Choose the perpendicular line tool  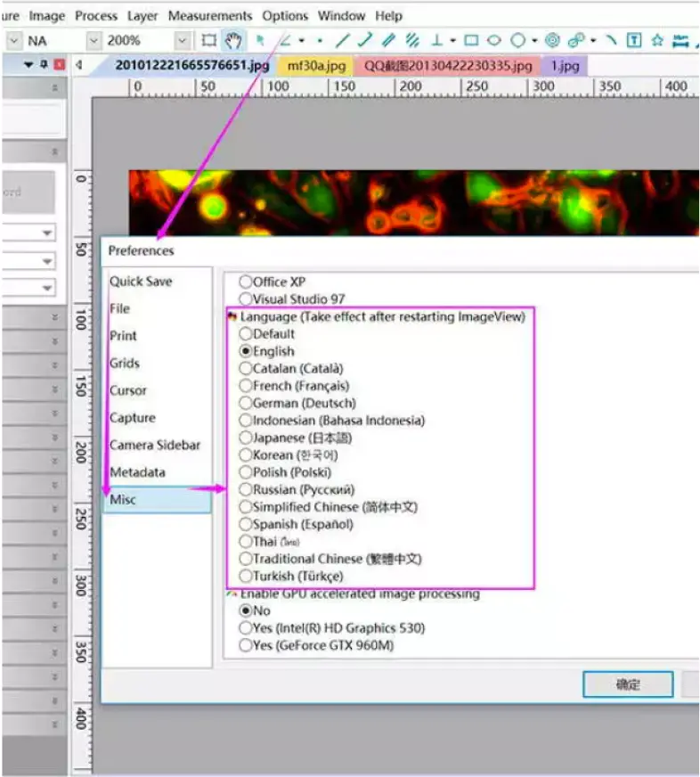click(436, 40)
